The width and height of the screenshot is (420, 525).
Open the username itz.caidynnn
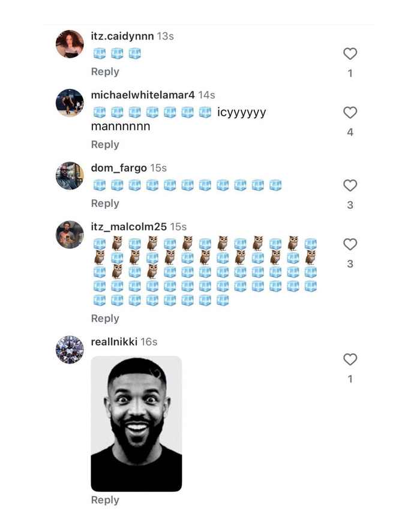point(122,37)
